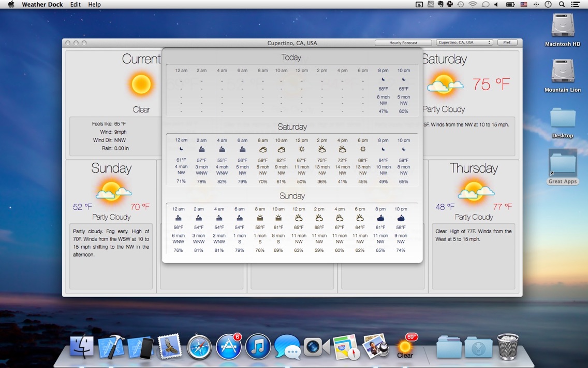The height and width of the screenshot is (368, 588).
Task: Click the Wi-Fi menu bar icon
Action: pyautogui.click(x=473, y=5)
